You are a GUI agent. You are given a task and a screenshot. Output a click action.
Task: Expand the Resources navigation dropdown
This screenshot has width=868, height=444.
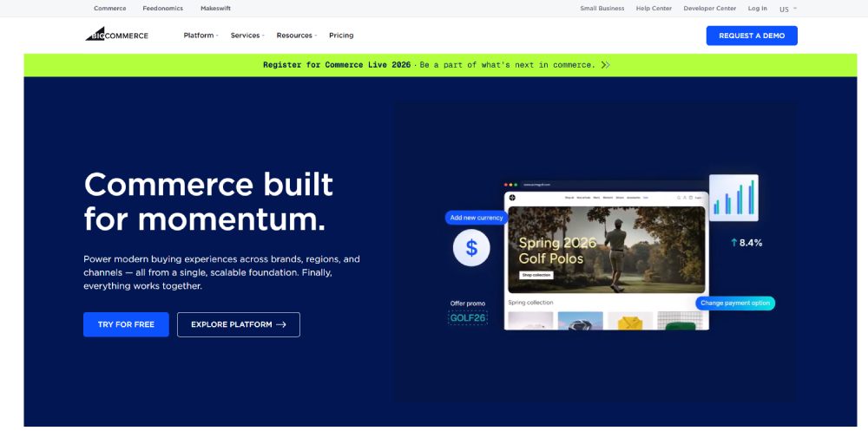coord(297,36)
